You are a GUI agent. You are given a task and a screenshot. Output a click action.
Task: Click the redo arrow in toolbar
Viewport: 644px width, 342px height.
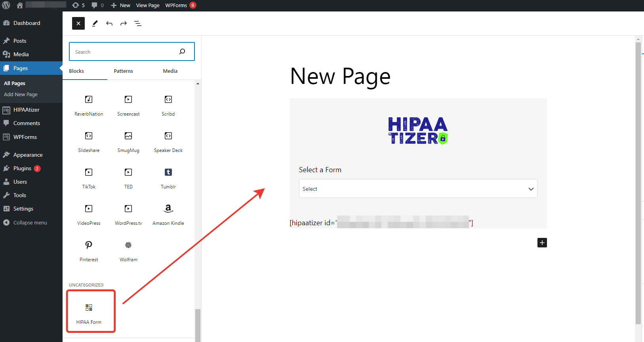(124, 24)
